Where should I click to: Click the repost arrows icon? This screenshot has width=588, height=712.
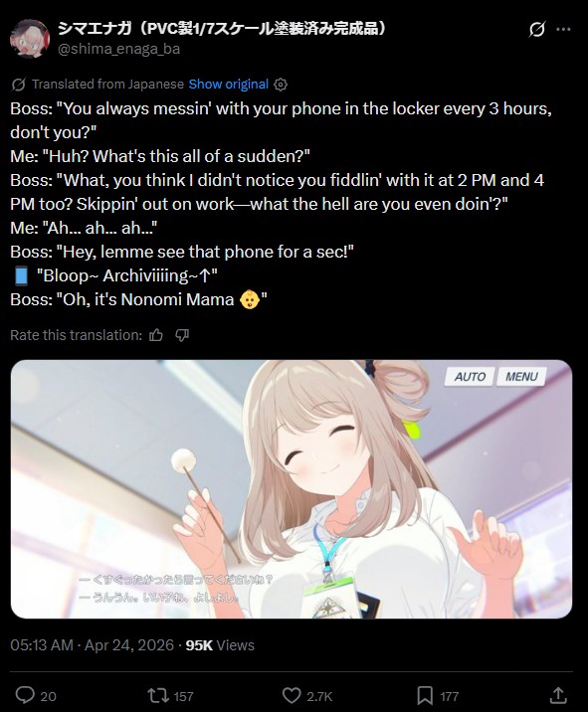[158, 695]
